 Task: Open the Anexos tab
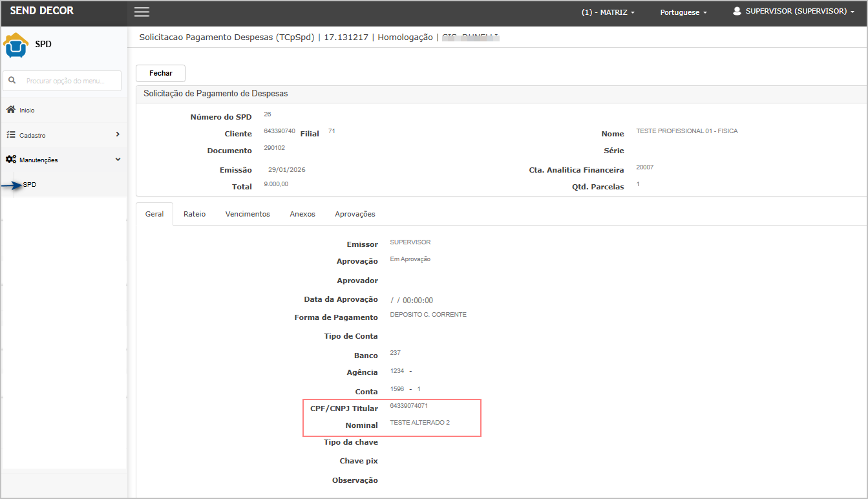[x=302, y=214]
